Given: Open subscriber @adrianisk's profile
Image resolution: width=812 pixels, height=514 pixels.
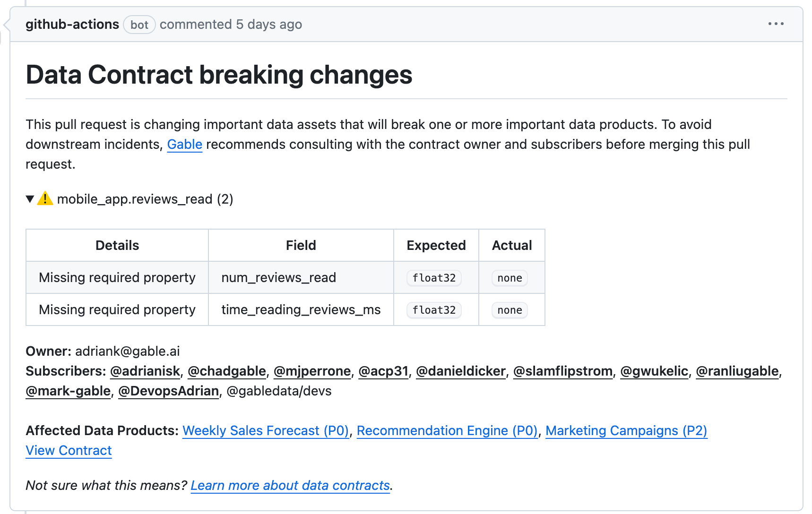Looking at the screenshot, I should tap(145, 371).
